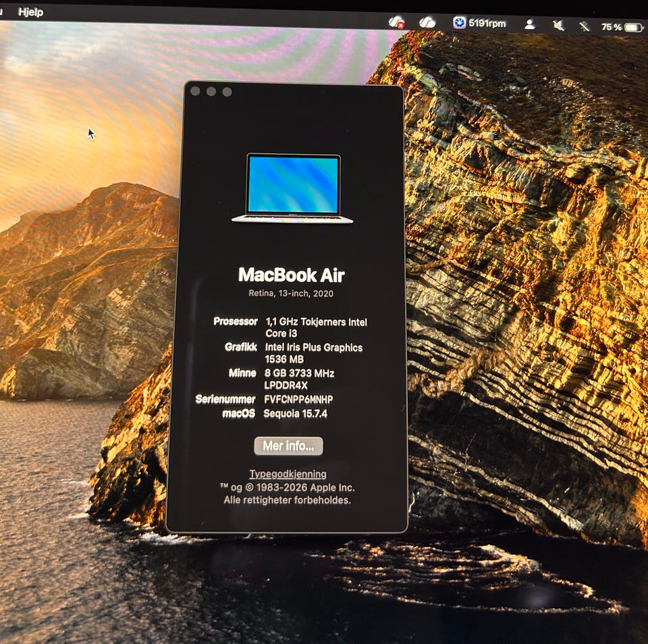Click the cloud icon with red error badge
The height and width of the screenshot is (644, 648).
click(x=397, y=22)
